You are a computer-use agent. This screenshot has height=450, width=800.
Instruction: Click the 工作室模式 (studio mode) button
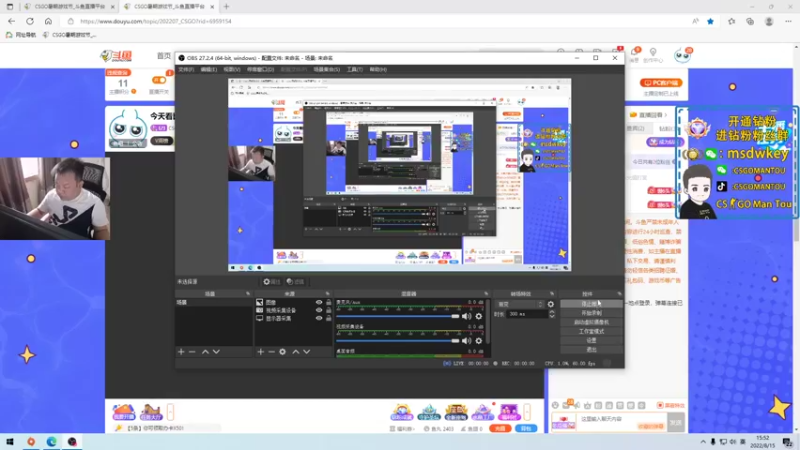click(x=591, y=331)
